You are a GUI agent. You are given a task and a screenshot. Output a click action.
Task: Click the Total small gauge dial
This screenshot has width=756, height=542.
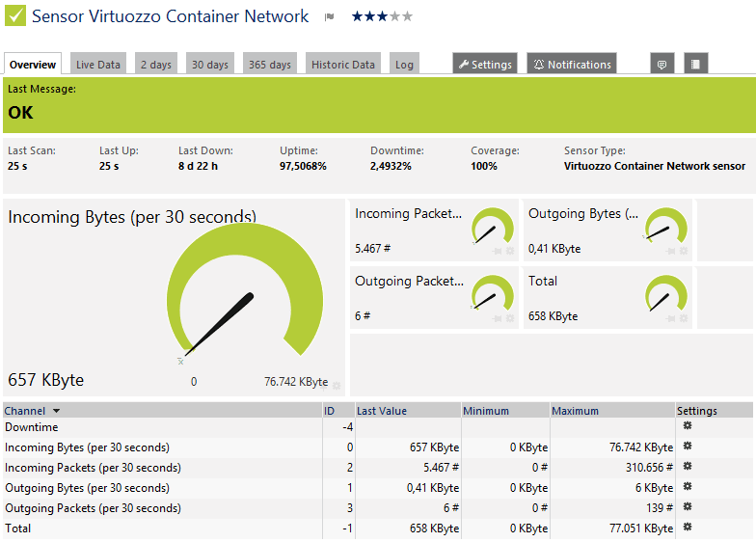tap(665, 294)
